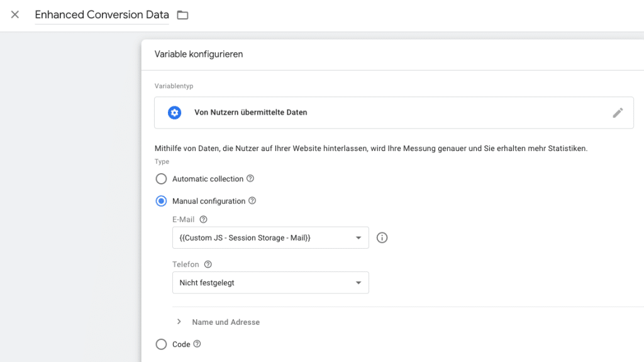Open the Telefon 'Nicht festgelegt' dropdown
This screenshot has height=362, width=644.
270,283
